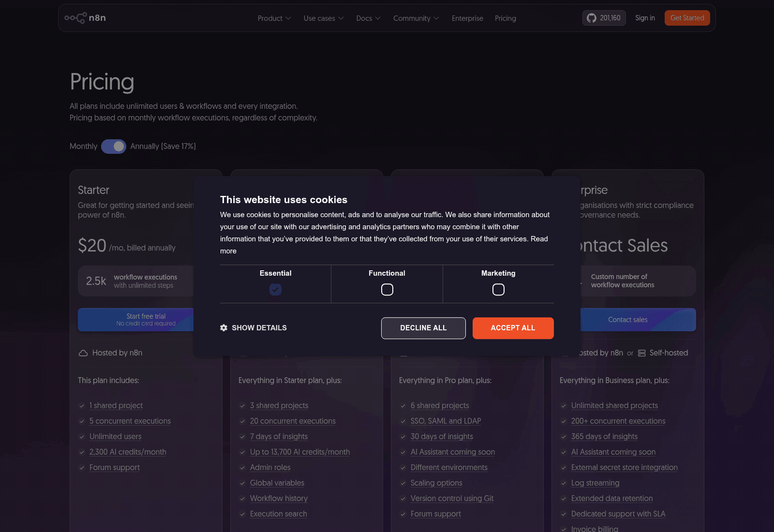
Task: Click Up to 13,700 AI credits/month
Action: point(300,452)
